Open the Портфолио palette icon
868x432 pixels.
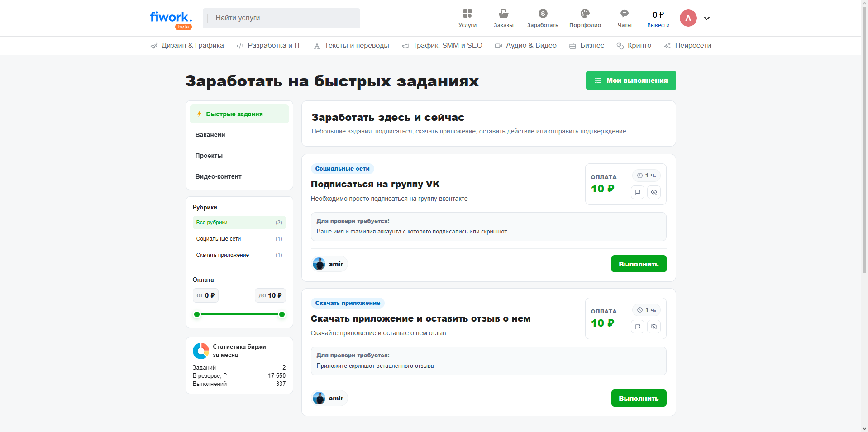(585, 14)
